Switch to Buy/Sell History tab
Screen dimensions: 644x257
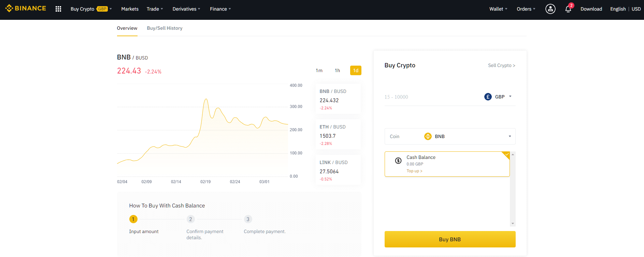click(x=164, y=28)
